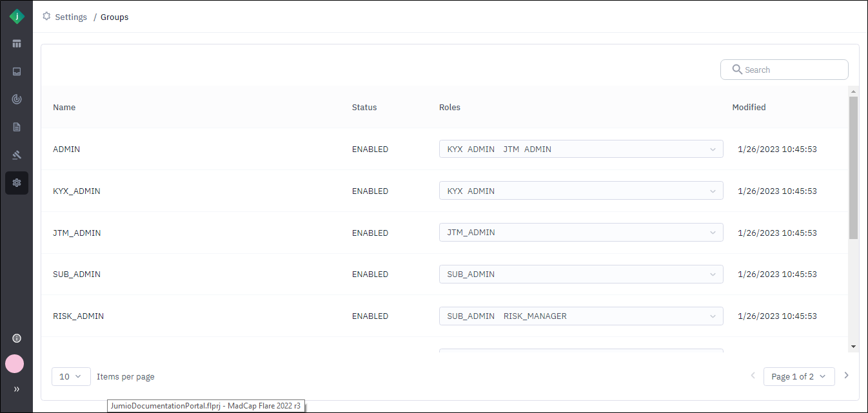Open the items per page dropdown
The height and width of the screenshot is (413, 868).
click(x=71, y=376)
